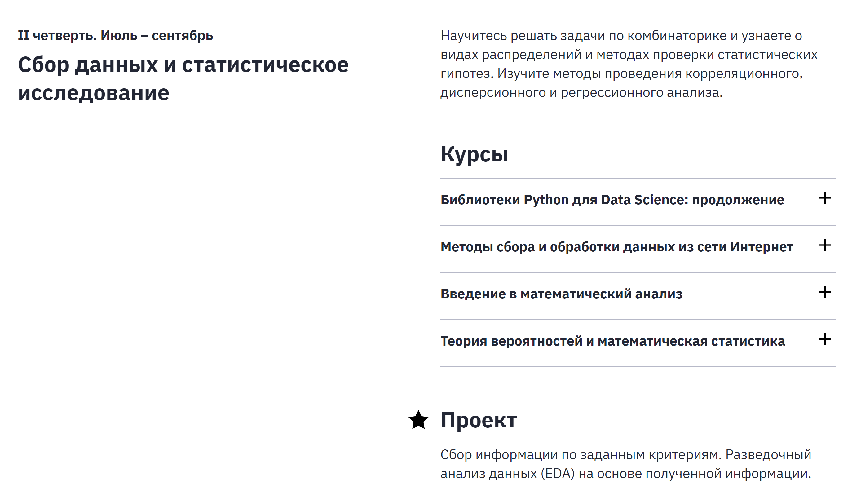The height and width of the screenshot is (504, 861).
Task: Click plus icon beside Введение в математический анализ
Action: tap(824, 292)
